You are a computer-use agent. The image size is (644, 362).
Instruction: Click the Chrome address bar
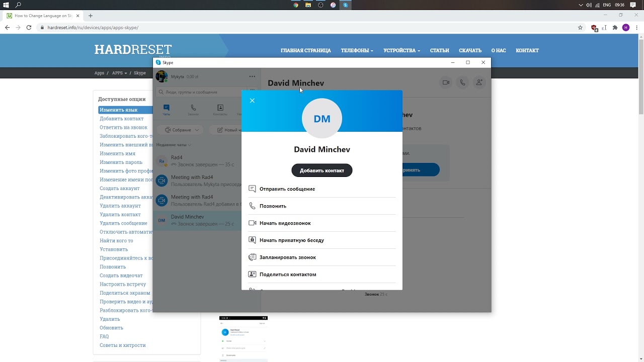tap(307, 28)
